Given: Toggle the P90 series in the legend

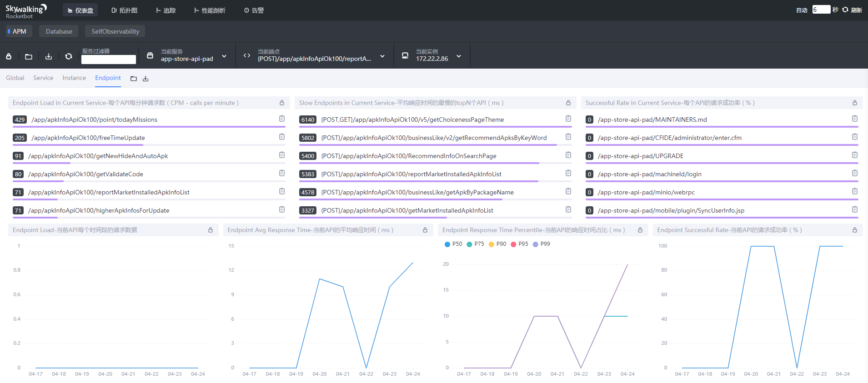Looking at the screenshot, I should click(x=497, y=244).
